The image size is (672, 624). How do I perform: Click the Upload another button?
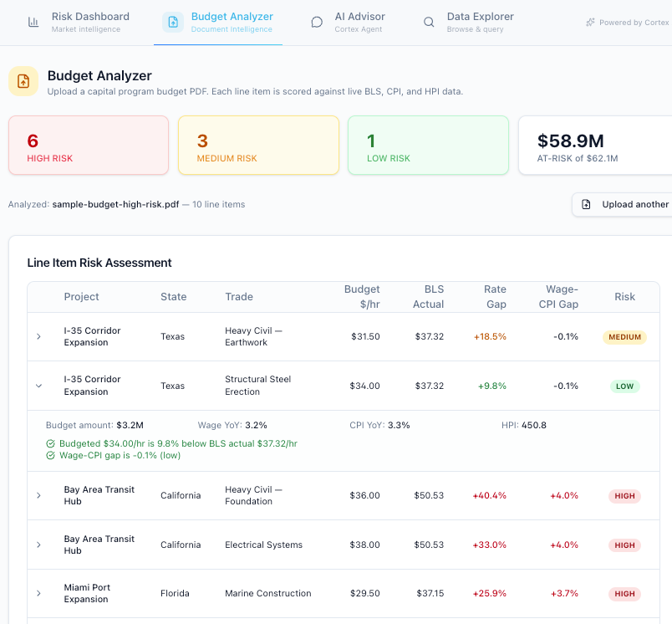[624, 205]
